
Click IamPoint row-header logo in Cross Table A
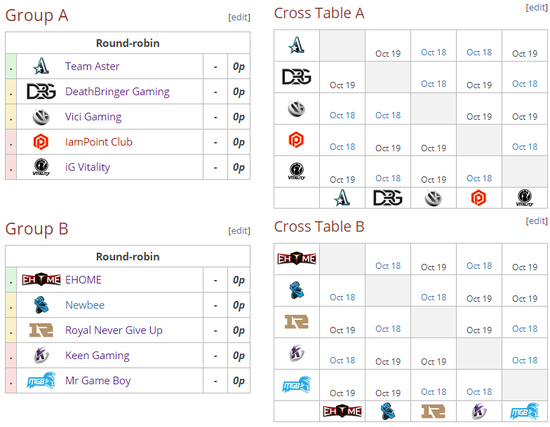coord(296,140)
